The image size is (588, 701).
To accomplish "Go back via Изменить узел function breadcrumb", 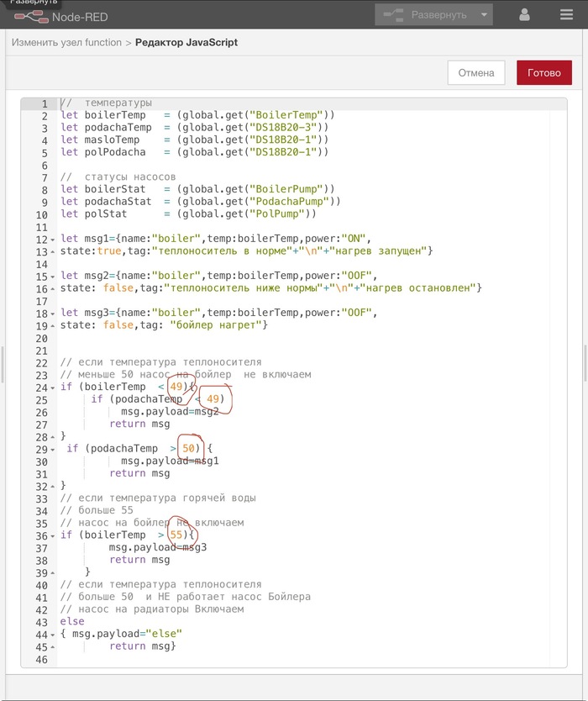I will (x=66, y=43).
